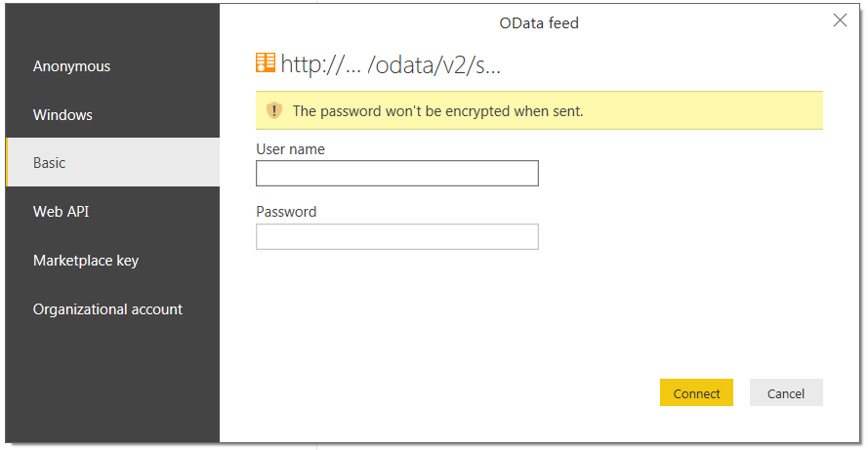
Task: Focus the User name text box
Action: [x=396, y=174]
